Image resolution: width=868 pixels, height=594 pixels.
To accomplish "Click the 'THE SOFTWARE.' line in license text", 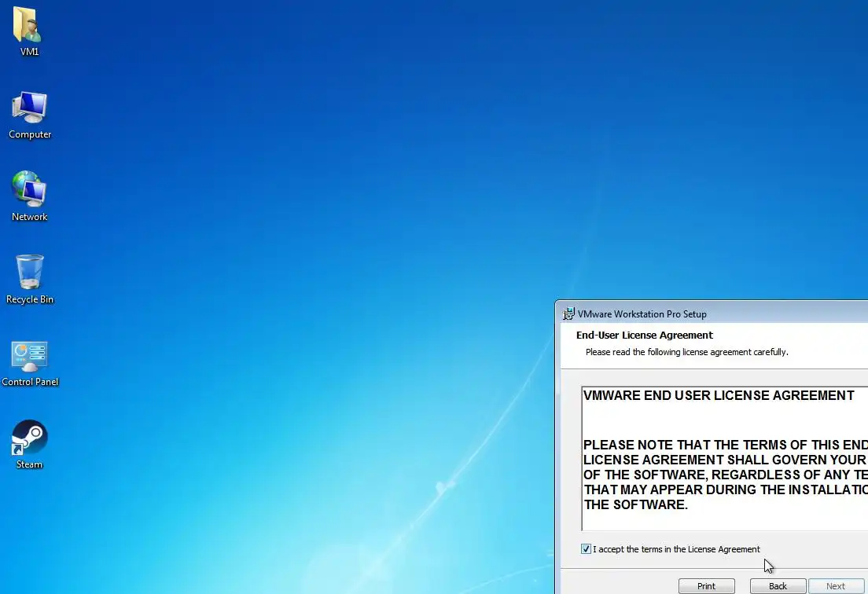I will pos(635,505).
